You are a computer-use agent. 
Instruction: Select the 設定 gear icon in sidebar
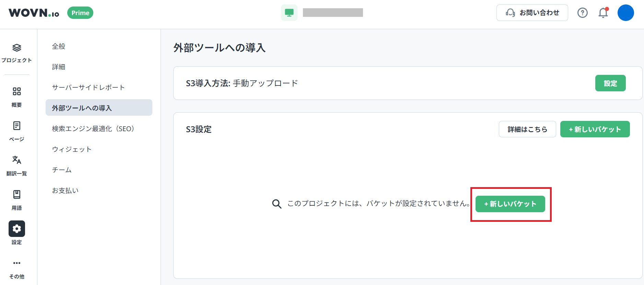16,229
